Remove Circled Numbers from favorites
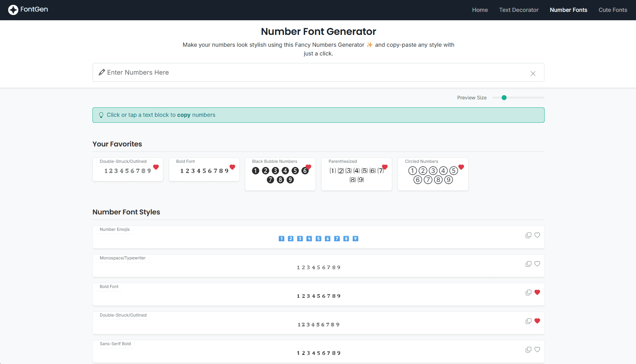 (x=461, y=167)
